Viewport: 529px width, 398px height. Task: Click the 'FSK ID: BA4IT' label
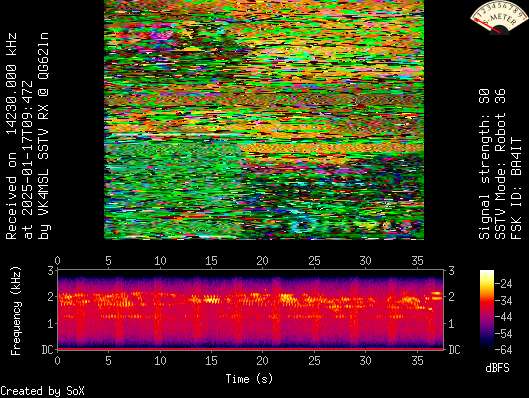click(x=517, y=188)
